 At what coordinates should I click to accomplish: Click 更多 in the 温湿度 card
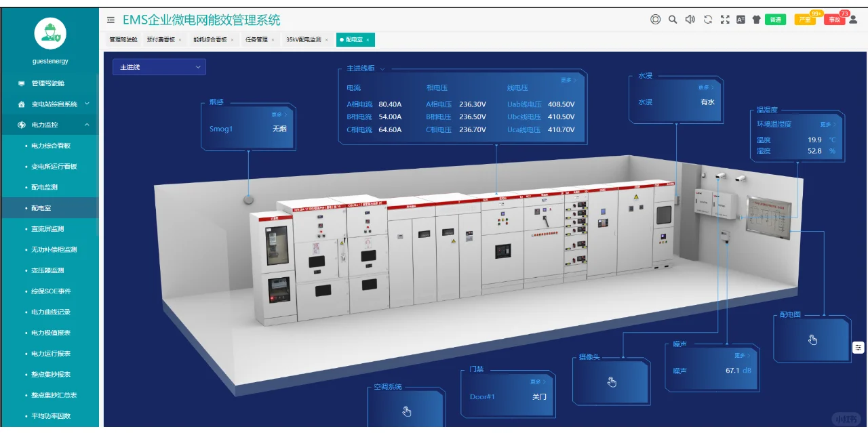coord(827,125)
